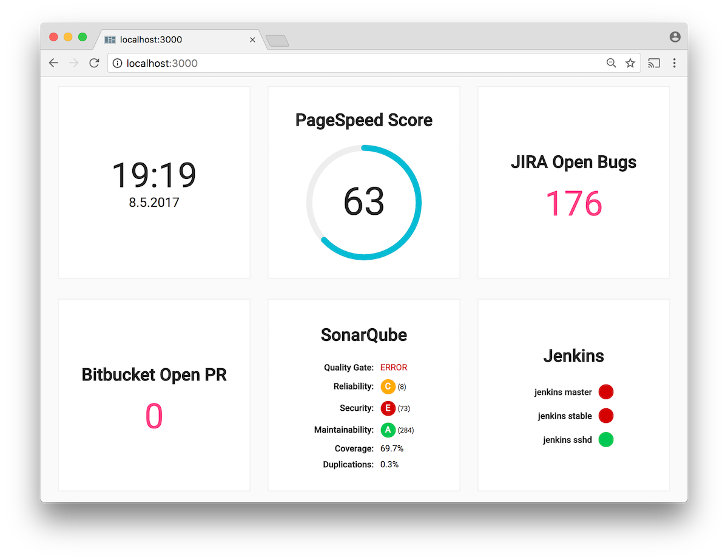Click the page reload icon
This screenshot has width=728, height=560.
(94, 62)
